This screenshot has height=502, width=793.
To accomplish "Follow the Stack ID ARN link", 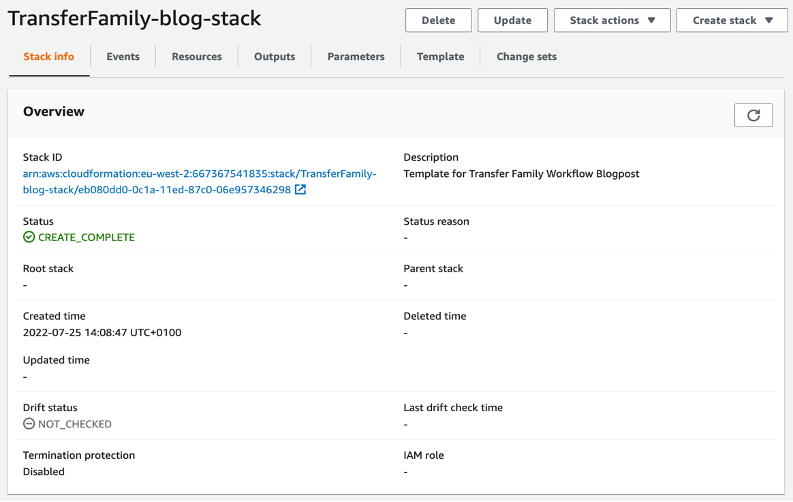I will click(199, 181).
